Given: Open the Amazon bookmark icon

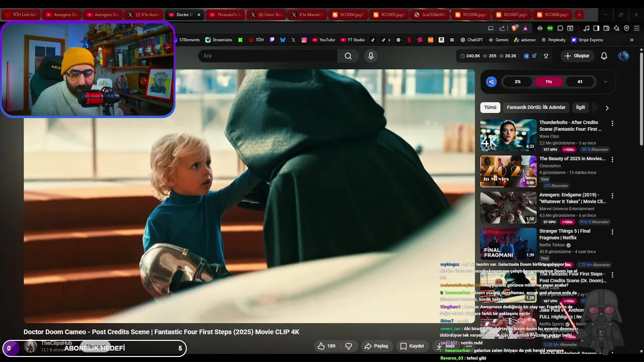Looking at the screenshot, I should coord(441,40).
